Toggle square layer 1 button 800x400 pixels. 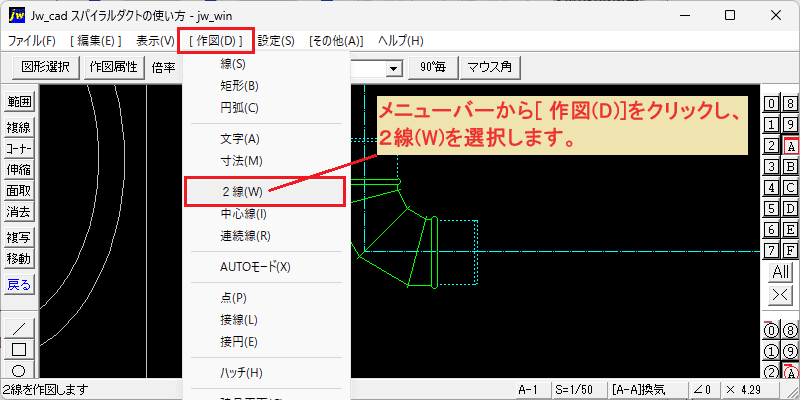[772, 124]
